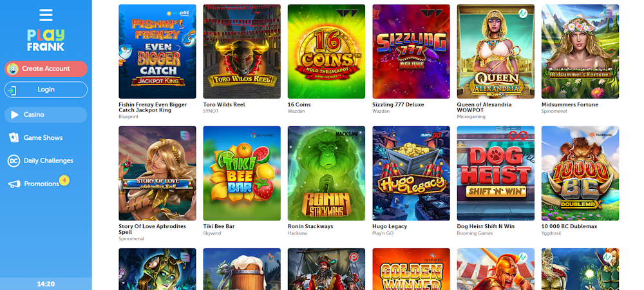Open the Dog Heist Shift N Win thumbnail
The height and width of the screenshot is (290, 644).
pyautogui.click(x=496, y=173)
